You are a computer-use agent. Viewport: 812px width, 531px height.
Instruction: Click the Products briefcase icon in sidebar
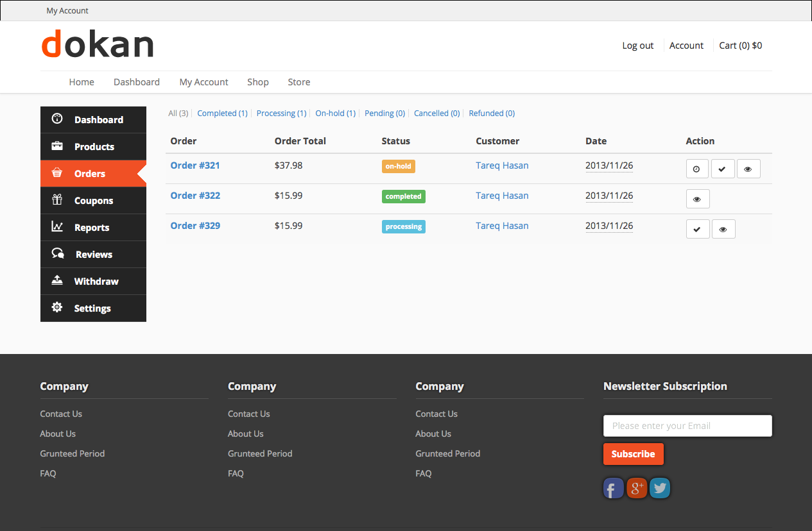(57, 146)
